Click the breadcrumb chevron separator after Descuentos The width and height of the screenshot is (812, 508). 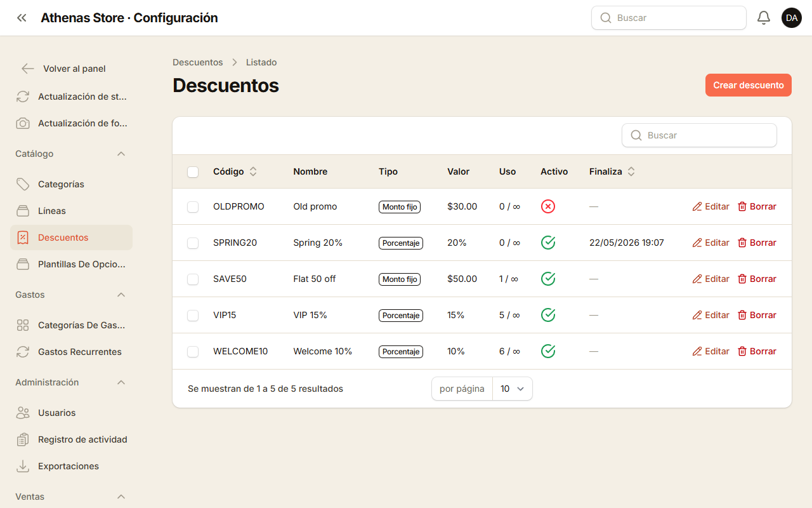coord(235,62)
